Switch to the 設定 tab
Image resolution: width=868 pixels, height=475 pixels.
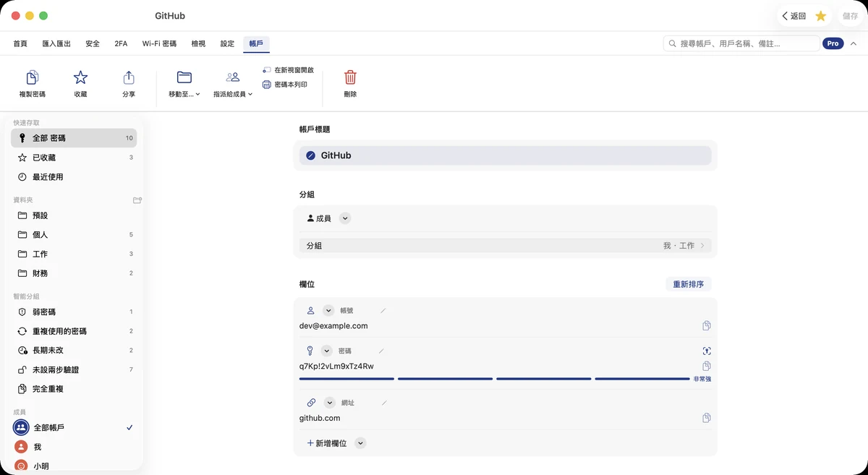227,43
